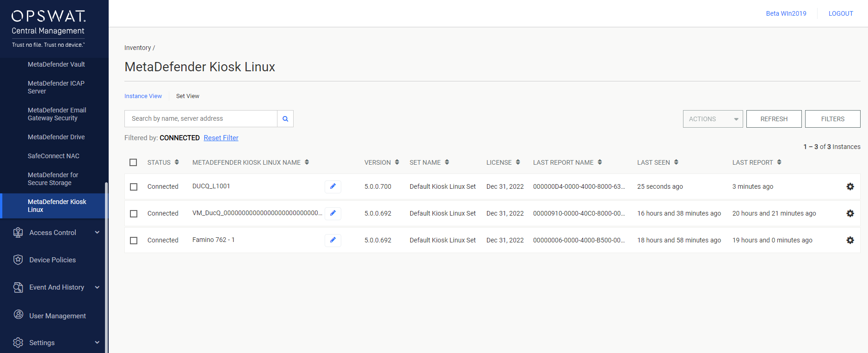The height and width of the screenshot is (353, 868).
Task: Click pencil icon for VM_DucQ instance
Action: click(x=333, y=213)
